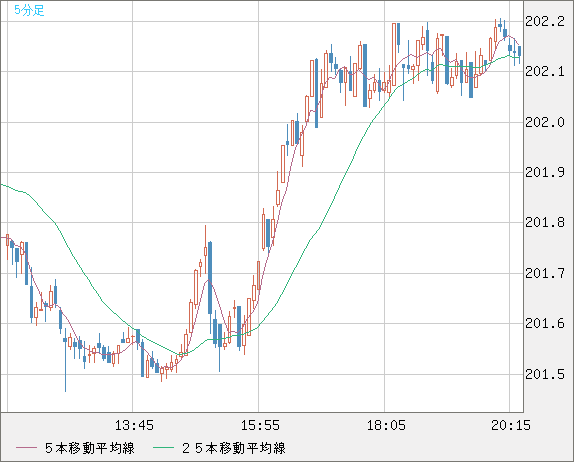Select the 201.8 price axis label

[545, 222]
